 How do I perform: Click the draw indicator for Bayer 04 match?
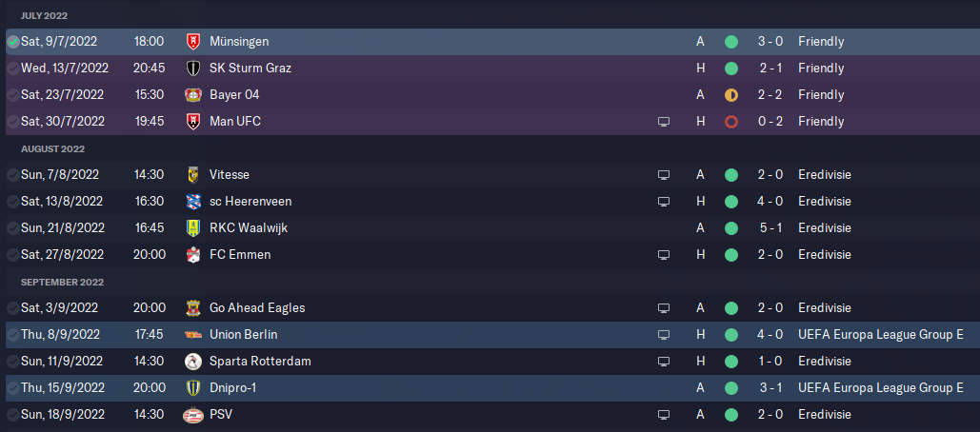click(x=731, y=95)
